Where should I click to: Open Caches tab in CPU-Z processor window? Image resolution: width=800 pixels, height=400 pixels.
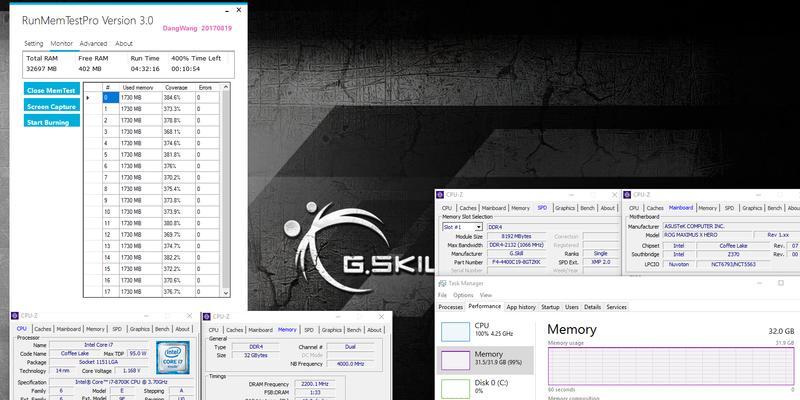point(42,329)
